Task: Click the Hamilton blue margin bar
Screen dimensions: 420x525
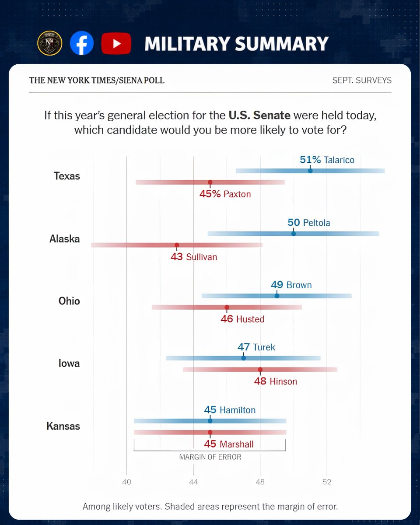Action: (x=210, y=421)
